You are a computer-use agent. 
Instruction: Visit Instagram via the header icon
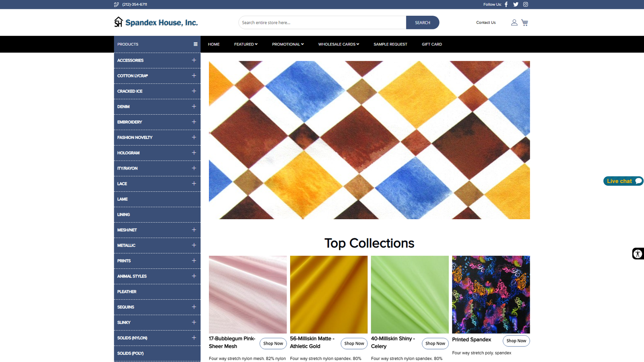pos(525,4)
